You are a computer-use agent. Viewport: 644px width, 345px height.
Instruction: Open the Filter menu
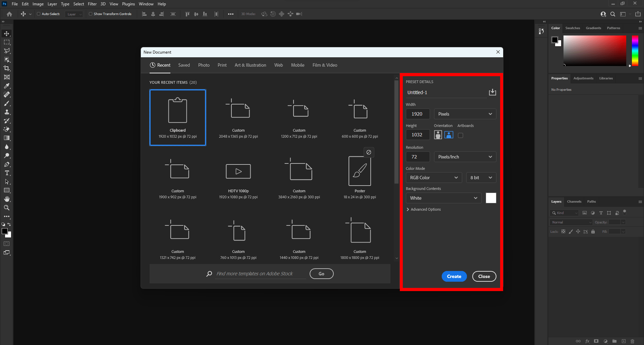[x=92, y=4]
